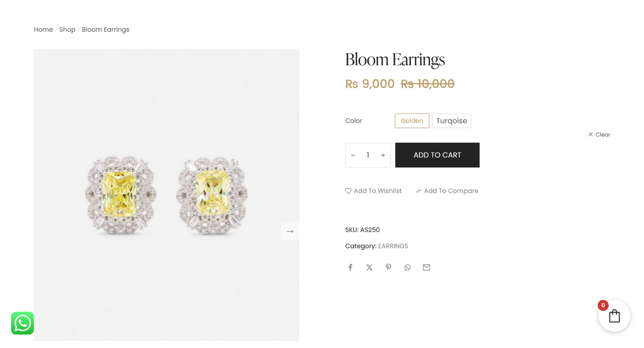Screen dimensions: 644x348
Task: Clear the selected color variation
Action: pyautogui.click(x=599, y=134)
